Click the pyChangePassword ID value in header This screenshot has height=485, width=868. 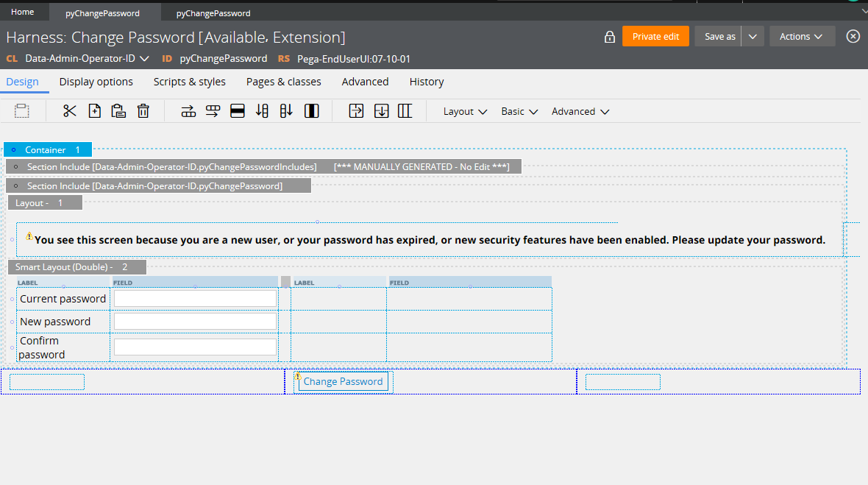point(224,59)
